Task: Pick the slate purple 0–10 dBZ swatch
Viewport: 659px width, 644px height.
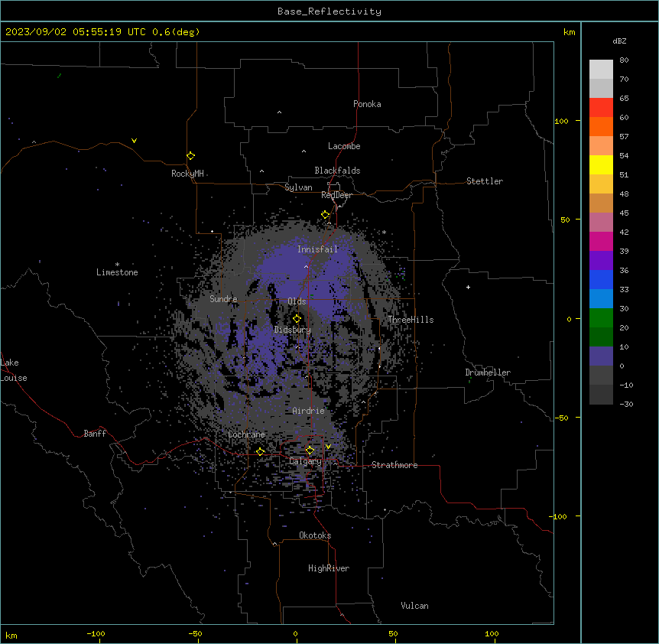Action: click(601, 356)
